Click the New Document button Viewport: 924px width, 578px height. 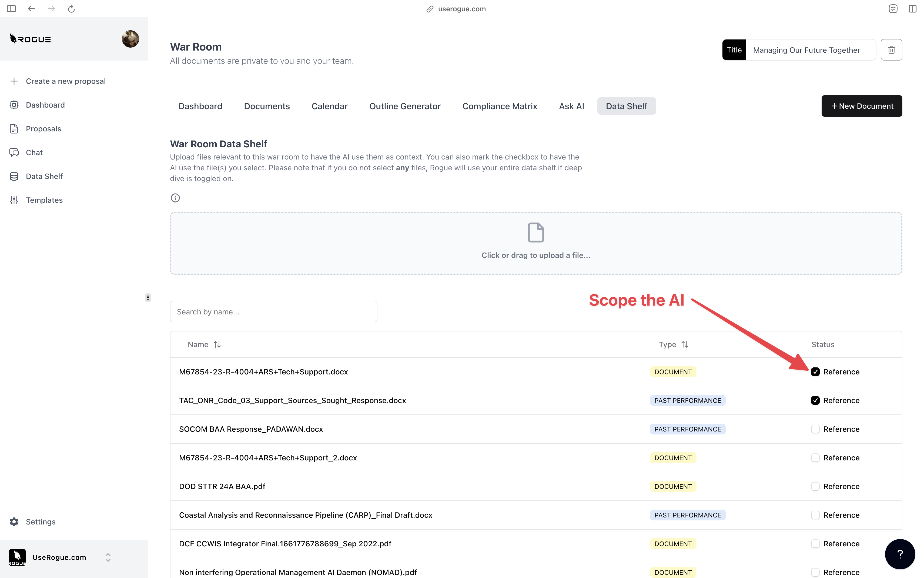pyautogui.click(x=861, y=106)
